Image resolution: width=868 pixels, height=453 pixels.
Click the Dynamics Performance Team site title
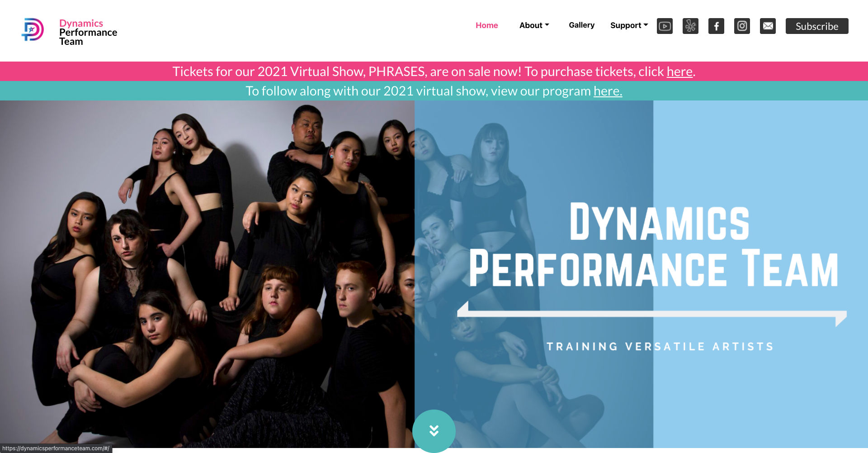coord(88,32)
